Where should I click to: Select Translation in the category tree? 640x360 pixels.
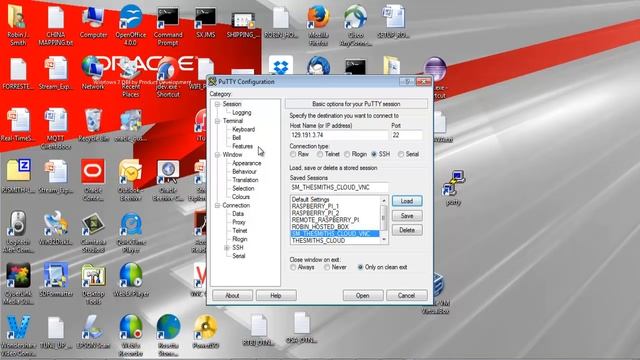pyautogui.click(x=245, y=180)
